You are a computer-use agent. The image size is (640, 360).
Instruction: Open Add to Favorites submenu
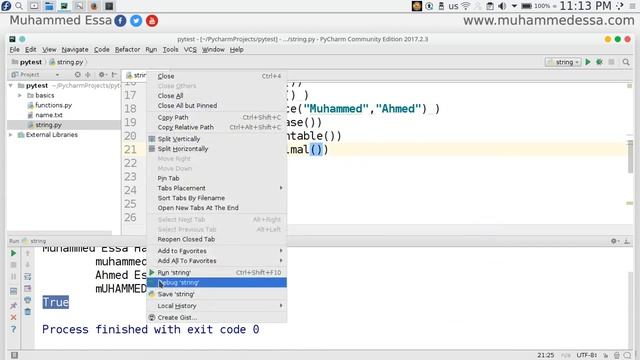(x=217, y=251)
